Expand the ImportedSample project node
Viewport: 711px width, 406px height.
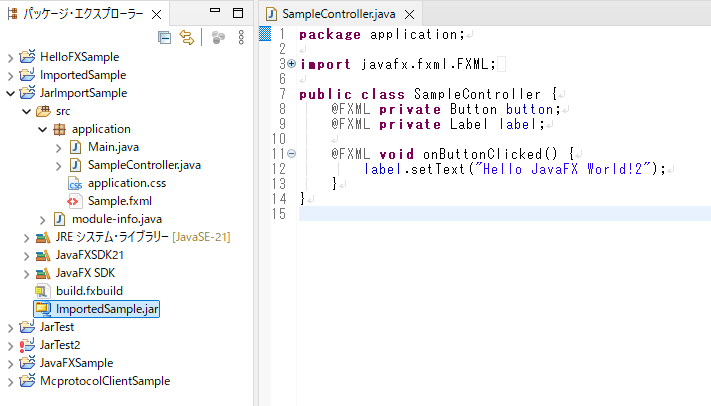10,76
